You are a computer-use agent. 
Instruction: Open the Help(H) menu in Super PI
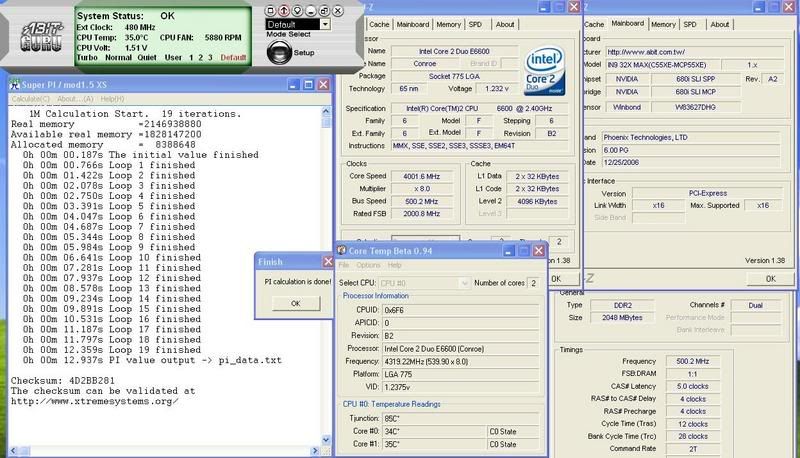112,99
